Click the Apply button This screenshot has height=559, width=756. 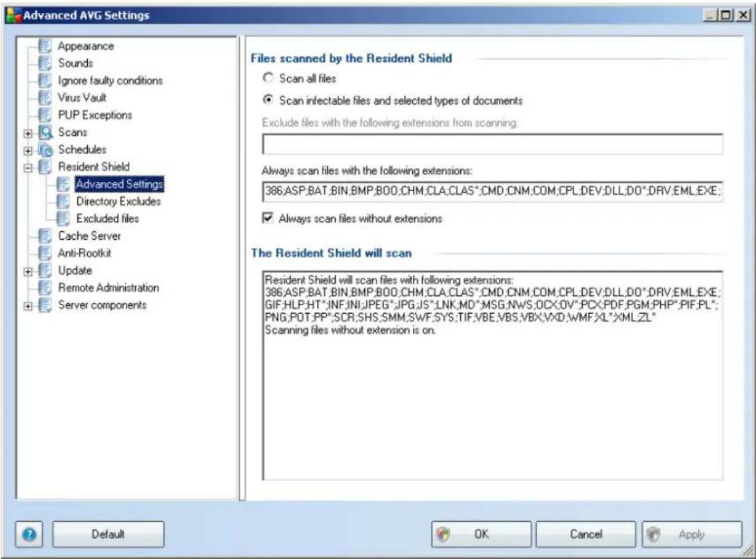[x=691, y=534]
